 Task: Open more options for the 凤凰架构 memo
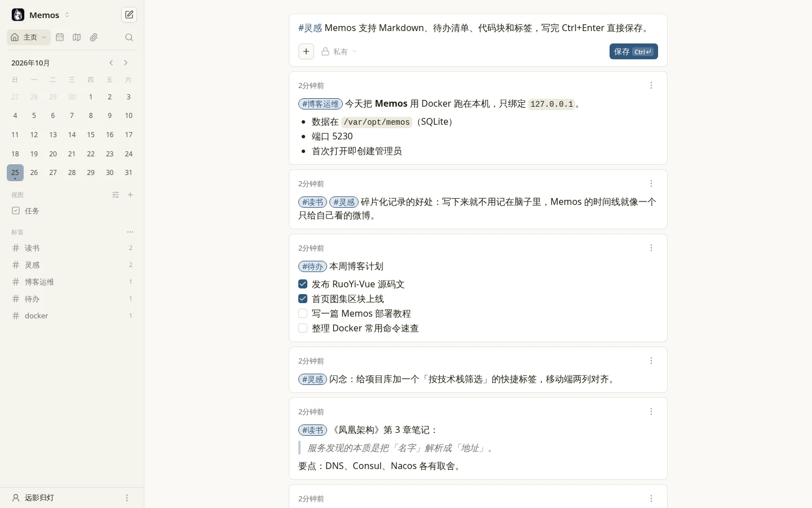651,411
